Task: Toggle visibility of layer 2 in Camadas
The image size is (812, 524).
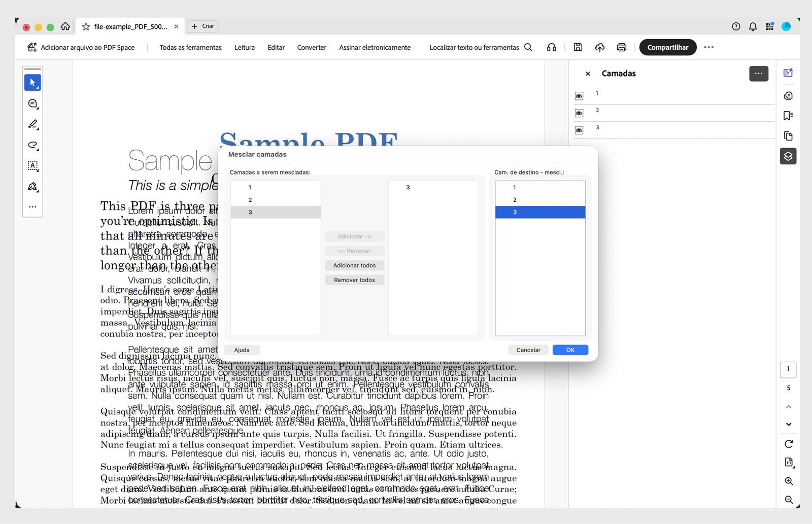Action: [579, 113]
